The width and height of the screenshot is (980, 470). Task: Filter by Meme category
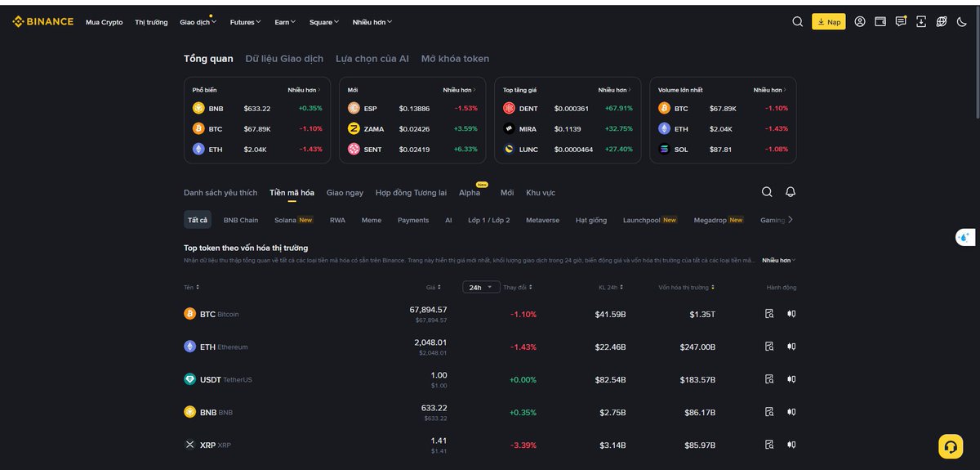(372, 220)
